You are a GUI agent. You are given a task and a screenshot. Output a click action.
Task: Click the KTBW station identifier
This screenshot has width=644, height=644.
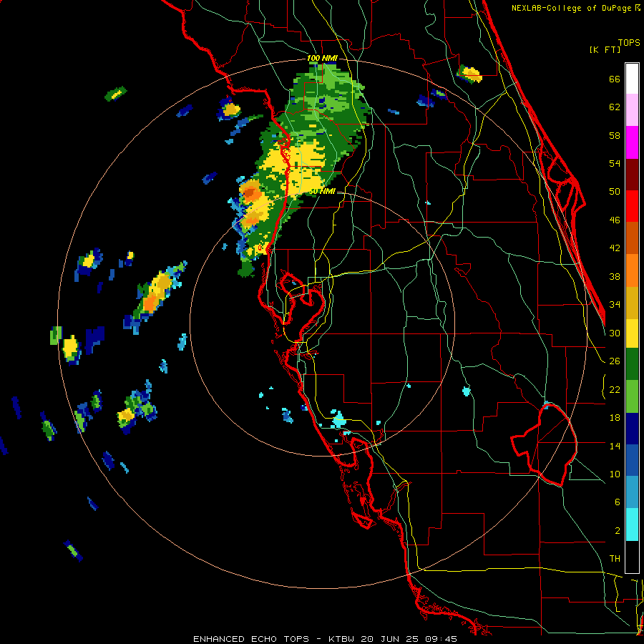[341, 639]
